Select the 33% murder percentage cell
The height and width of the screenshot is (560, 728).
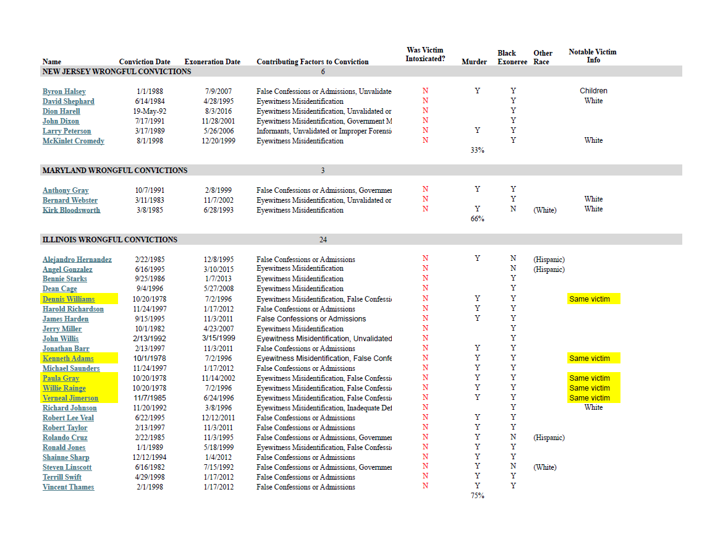(477, 150)
